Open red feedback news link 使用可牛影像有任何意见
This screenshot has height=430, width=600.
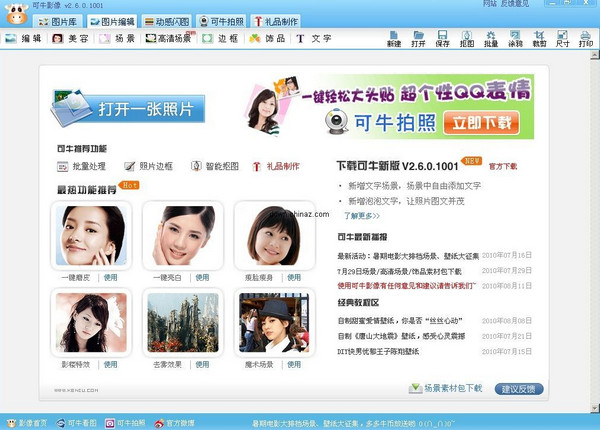tap(407, 286)
